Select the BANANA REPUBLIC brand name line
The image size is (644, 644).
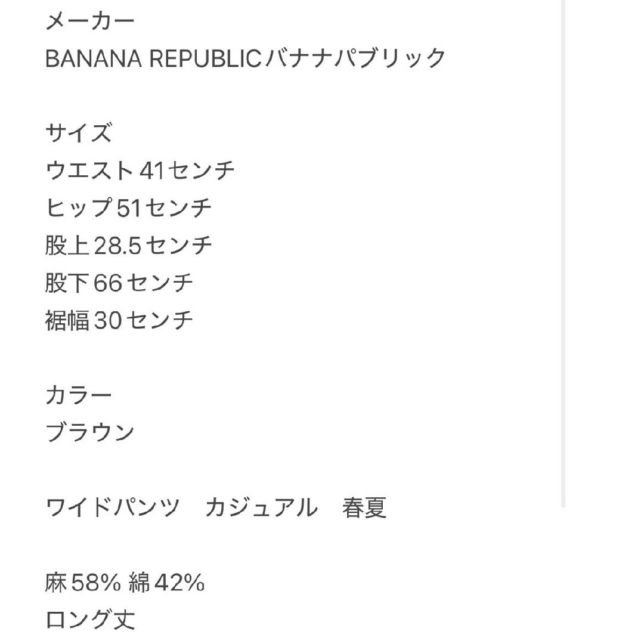pos(245,58)
